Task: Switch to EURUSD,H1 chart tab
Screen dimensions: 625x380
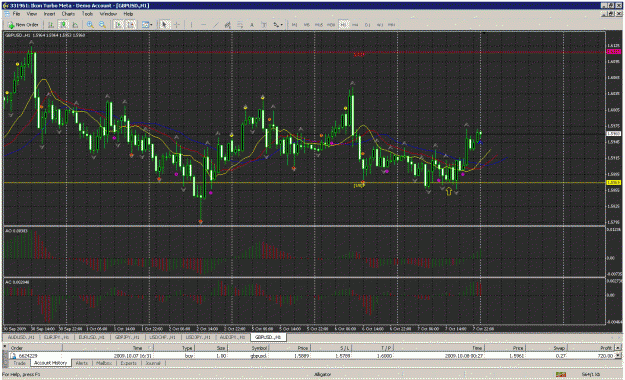Action: click(x=92, y=337)
